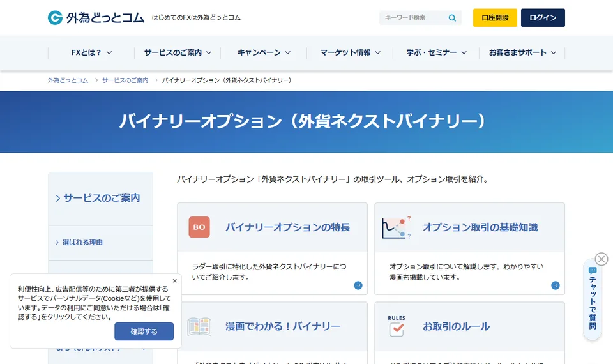Click the RULES checkmark icon
The width and height of the screenshot is (613, 364).
pyautogui.click(x=397, y=326)
